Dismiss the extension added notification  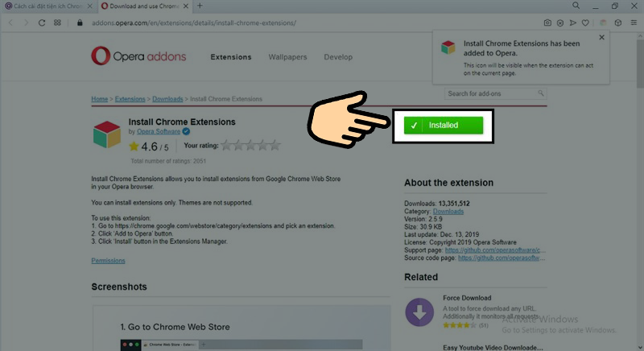coord(601,37)
